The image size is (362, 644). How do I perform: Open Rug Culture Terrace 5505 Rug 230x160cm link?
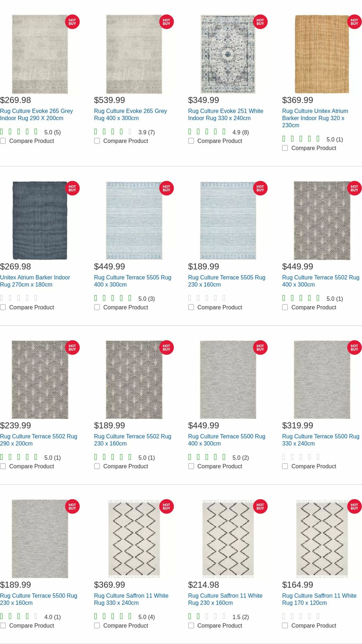[x=227, y=281]
